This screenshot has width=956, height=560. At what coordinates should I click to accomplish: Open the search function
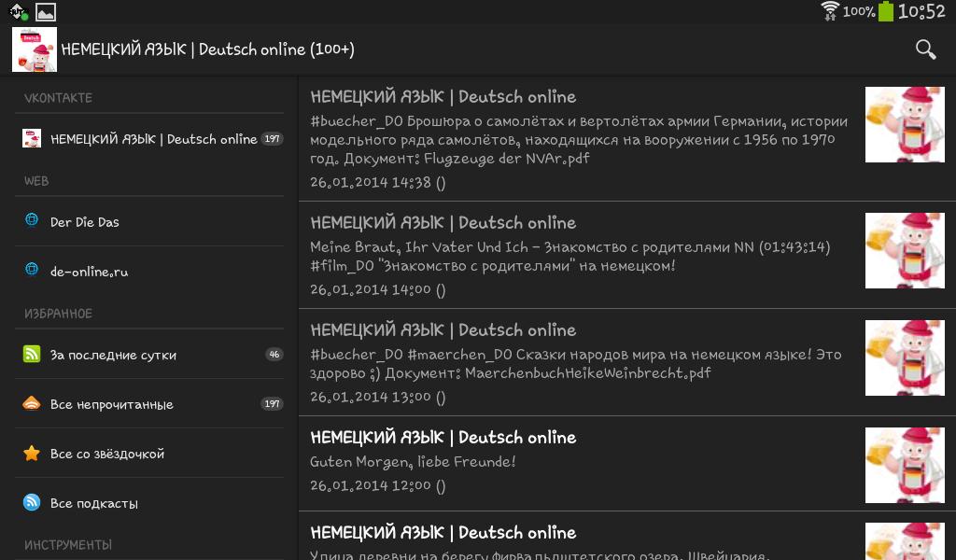click(925, 49)
